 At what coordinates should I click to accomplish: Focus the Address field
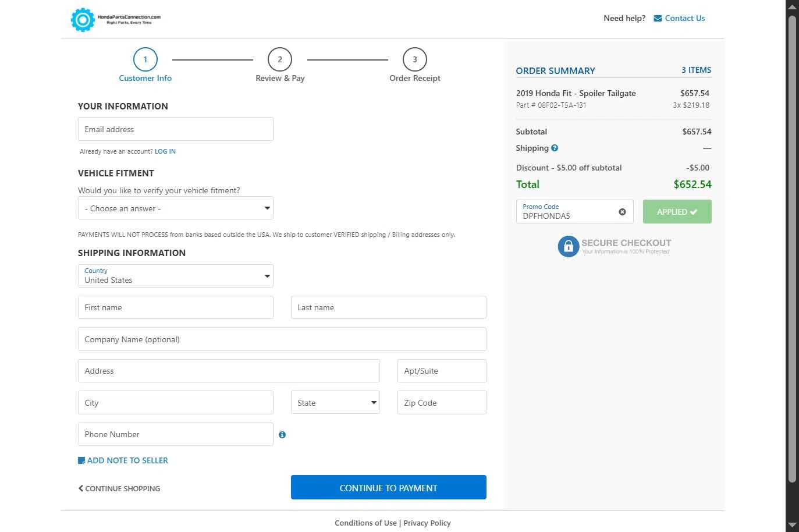click(229, 371)
